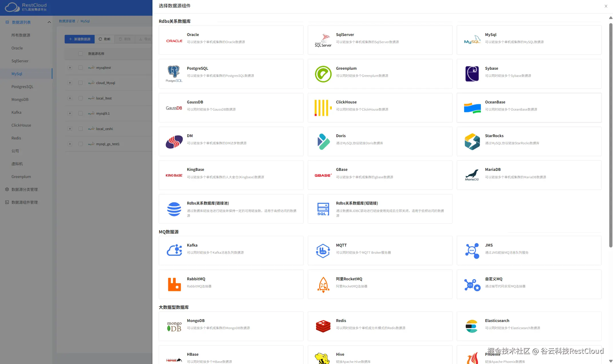613x364 pixels.
Task: Expand the mysql9.1 row
Action: pos(70,113)
